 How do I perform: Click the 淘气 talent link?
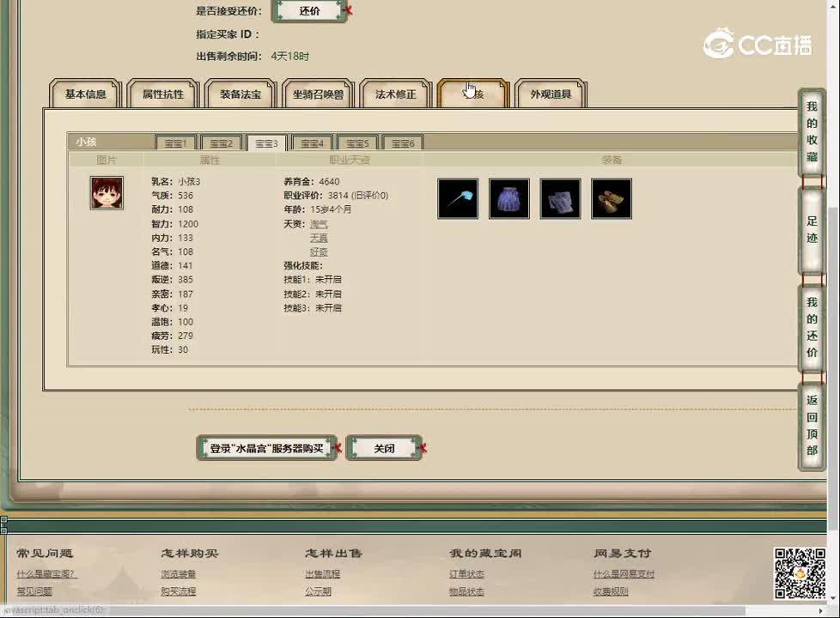pyautogui.click(x=319, y=224)
